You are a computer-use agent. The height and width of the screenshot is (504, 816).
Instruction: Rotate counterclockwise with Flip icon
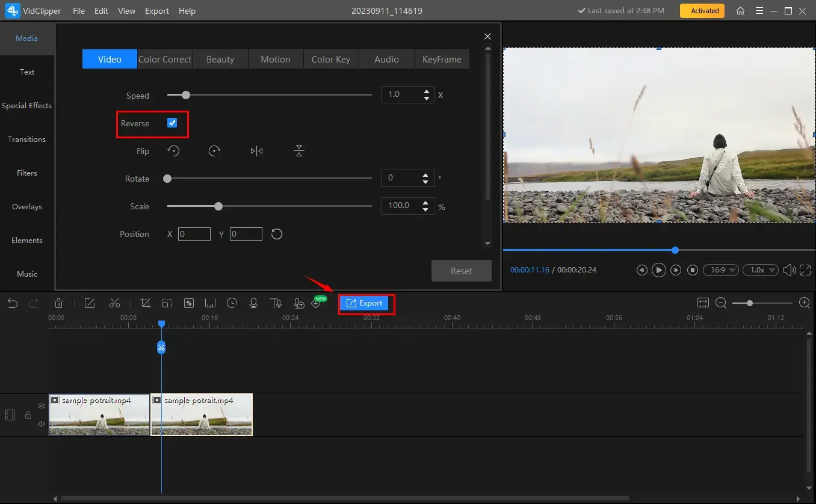point(174,151)
